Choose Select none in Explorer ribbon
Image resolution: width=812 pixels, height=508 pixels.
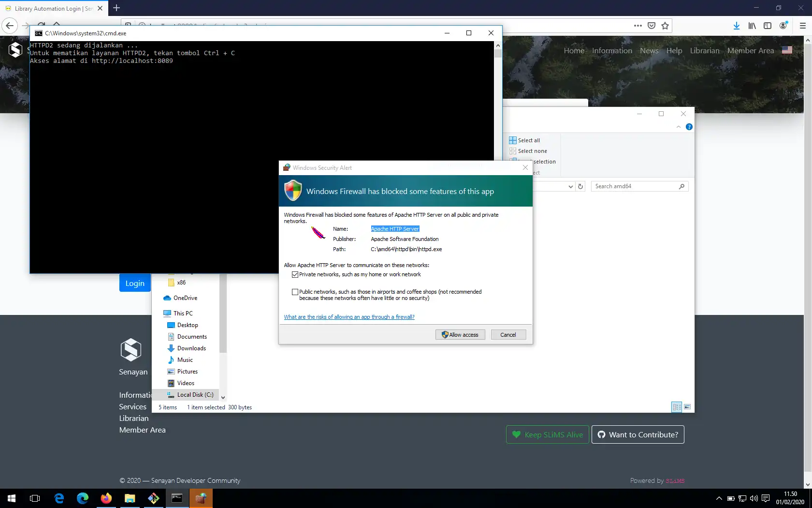coord(528,151)
